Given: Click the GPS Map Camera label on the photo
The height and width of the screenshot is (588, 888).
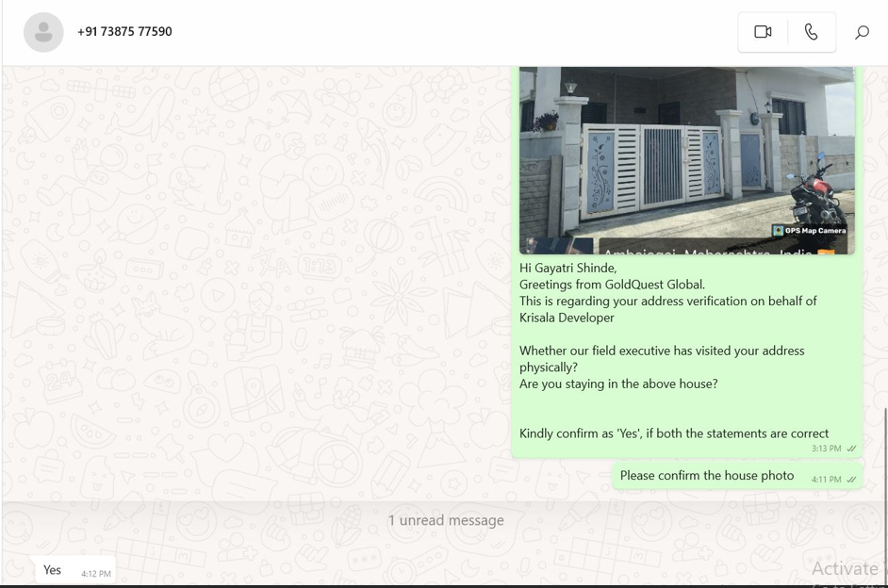Looking at the screenshot, I should coord(809,230).
